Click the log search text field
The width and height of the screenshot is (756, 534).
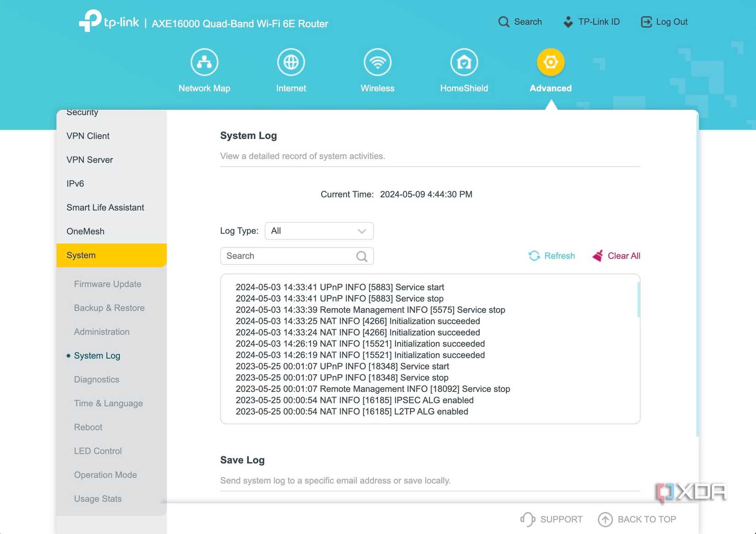(x=289, y=256)
